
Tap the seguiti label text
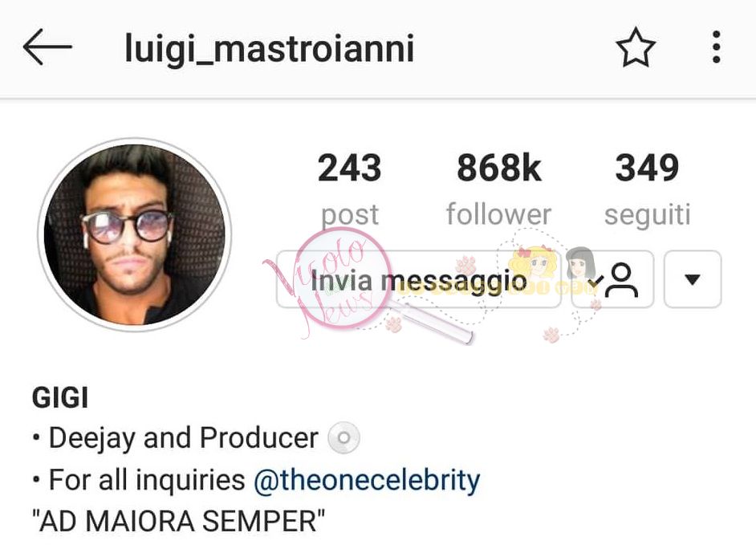click(648, 215)
